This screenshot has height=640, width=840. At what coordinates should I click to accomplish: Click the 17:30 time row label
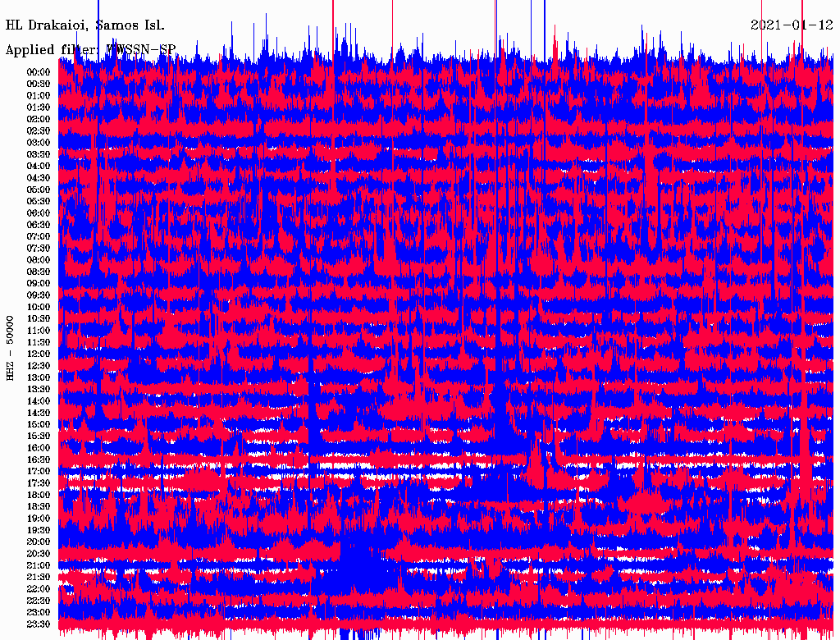(x=39, y=483)
